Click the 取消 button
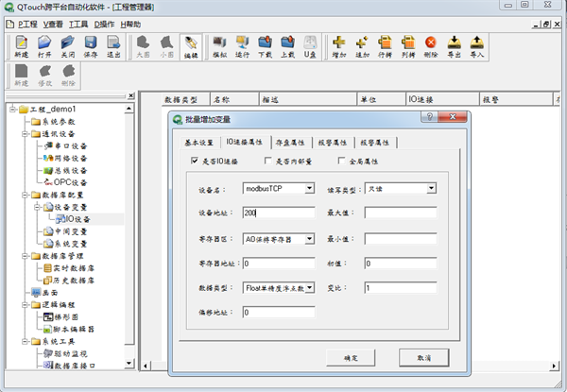 click(416, 358)
